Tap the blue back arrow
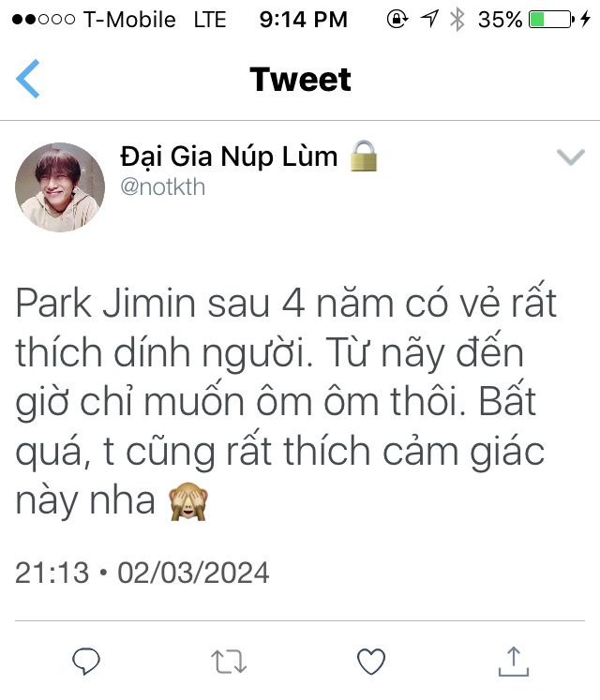 pos(28,79)
